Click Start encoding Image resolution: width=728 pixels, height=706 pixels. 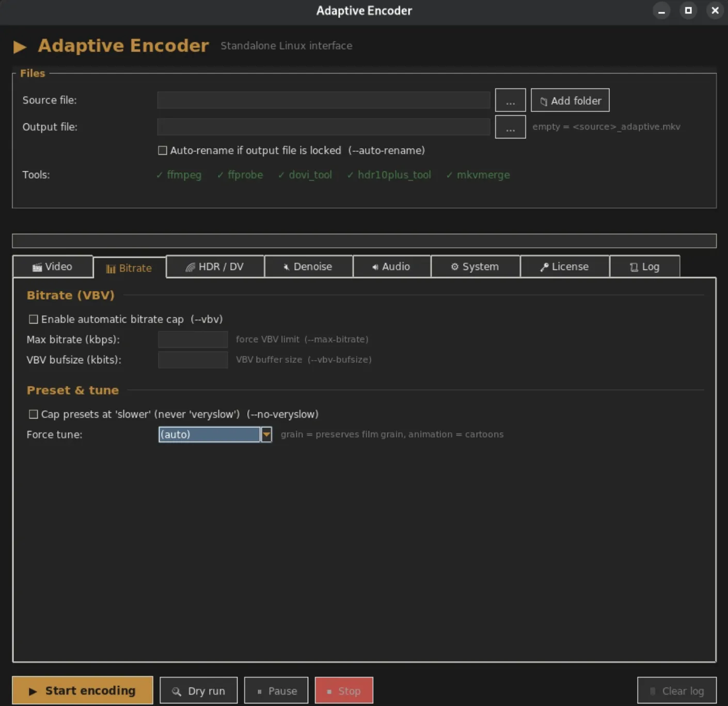point(83,691)
